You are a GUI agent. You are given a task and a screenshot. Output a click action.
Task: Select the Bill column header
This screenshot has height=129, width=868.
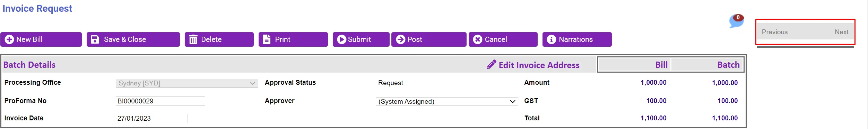[661, 65]
